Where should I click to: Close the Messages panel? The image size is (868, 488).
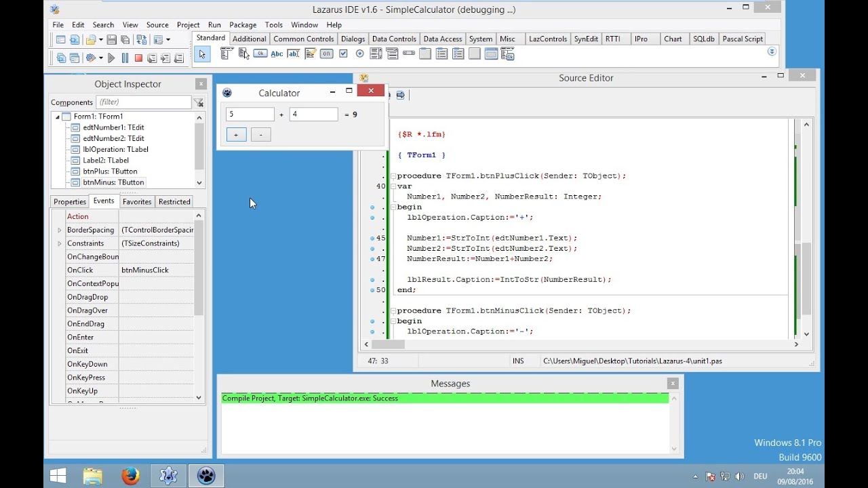point(673,384)
